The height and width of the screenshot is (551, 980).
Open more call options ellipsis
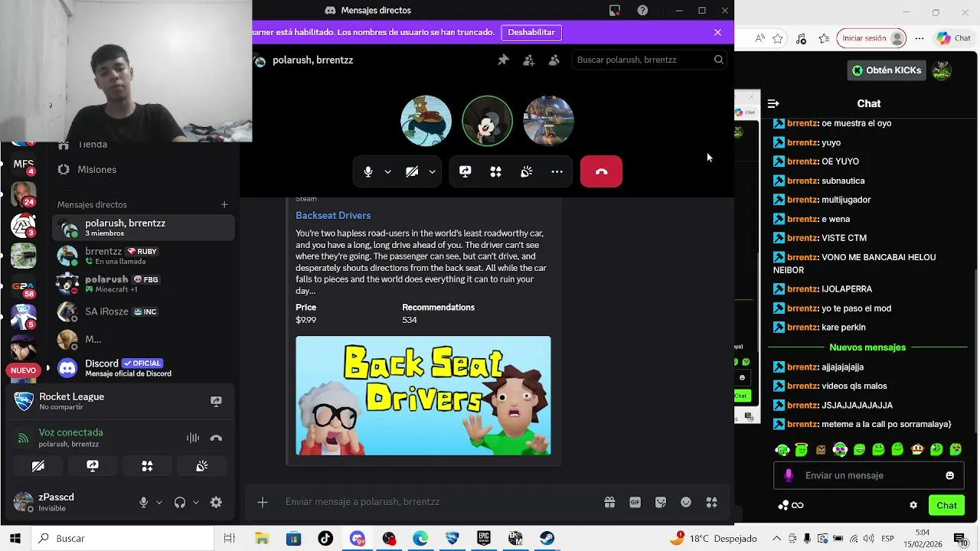[557, 171]
